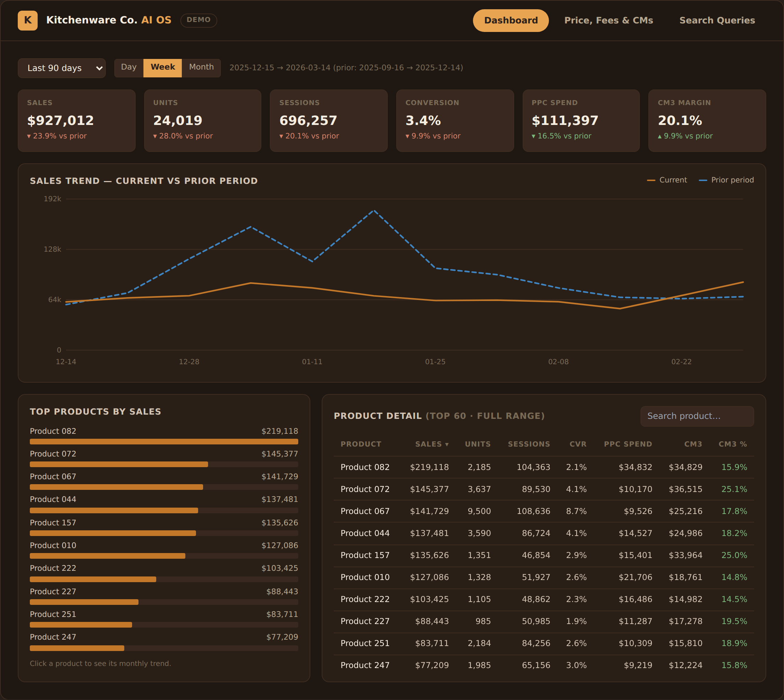
Task: Select Product 082 row in detail table
Action: pyautogui.click(x=544, y=467)
